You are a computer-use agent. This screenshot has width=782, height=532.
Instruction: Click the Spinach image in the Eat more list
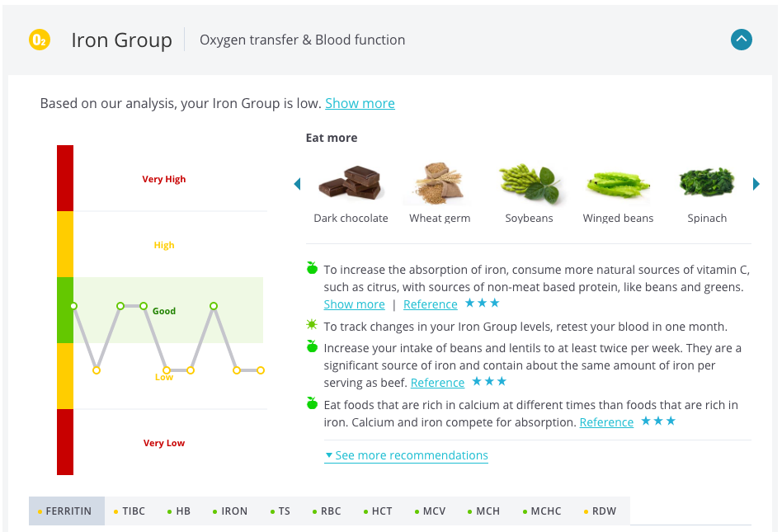(x=707, y=181)
